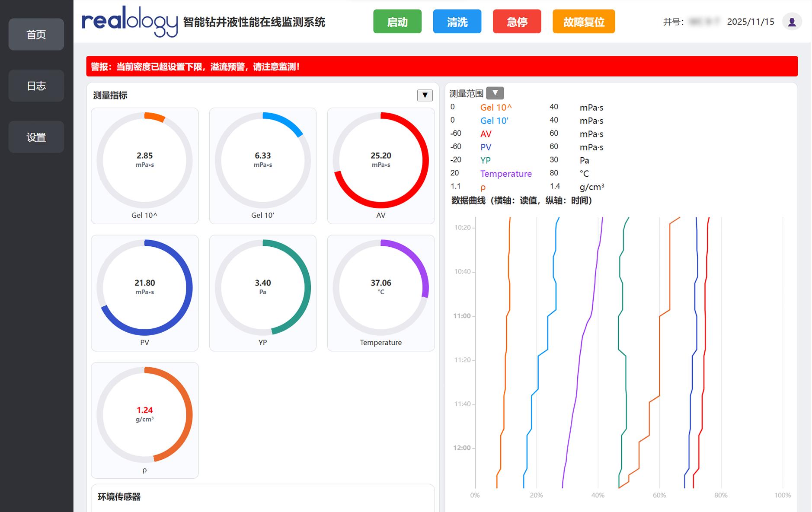Viewport: 812px width, 512px height.
Task: Click the 数据曲线 chart title
Action: coord(522,200)
